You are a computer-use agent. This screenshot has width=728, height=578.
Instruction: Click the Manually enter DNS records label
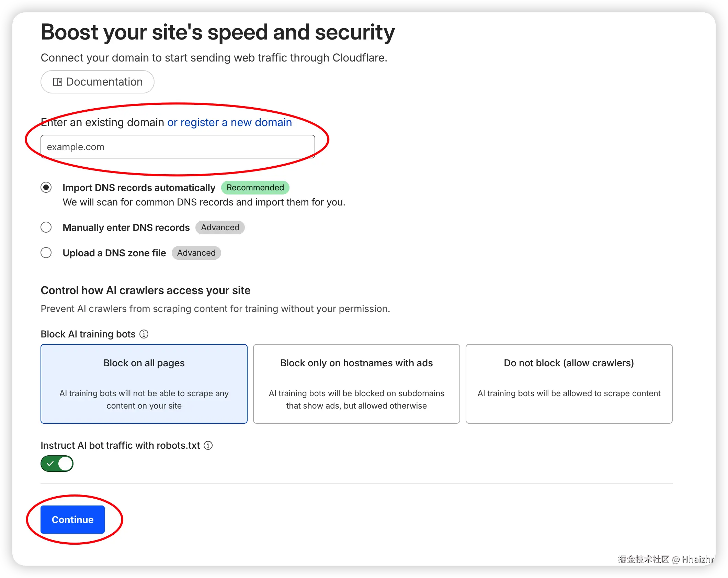pyautogui.click(x=126, y=227)
